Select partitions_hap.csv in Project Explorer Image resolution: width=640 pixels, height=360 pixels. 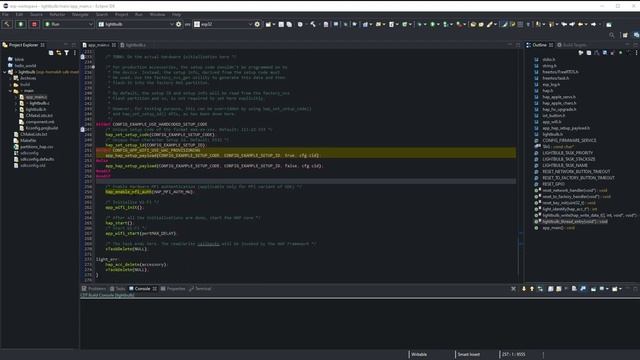tap(36, 147)
